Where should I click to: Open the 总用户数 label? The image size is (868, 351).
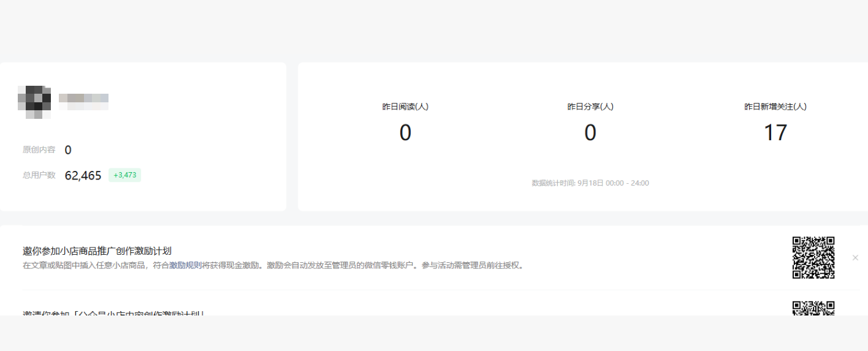tap(39, 175)
